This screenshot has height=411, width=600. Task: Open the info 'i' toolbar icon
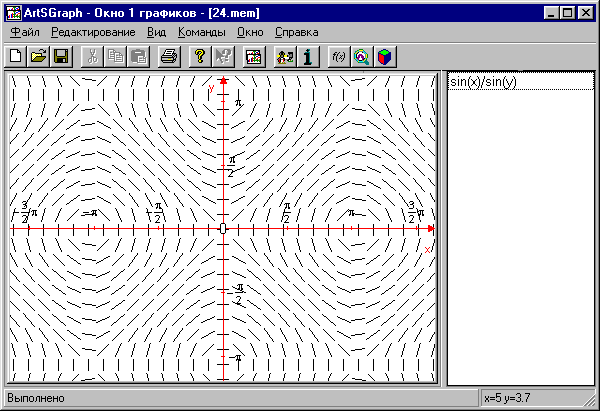click(x=309, y=57)
